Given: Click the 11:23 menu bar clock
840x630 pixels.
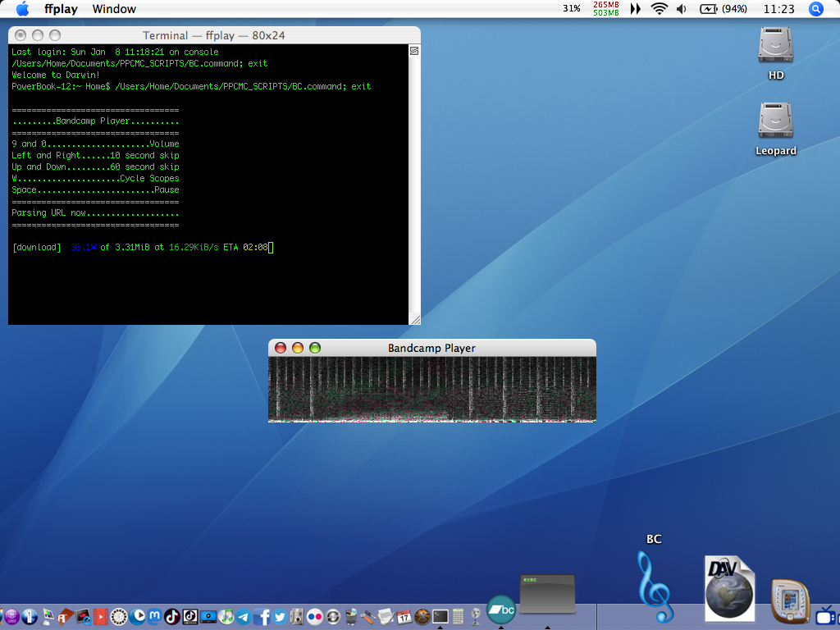Looking at the screenshot, I should (779, 9).
